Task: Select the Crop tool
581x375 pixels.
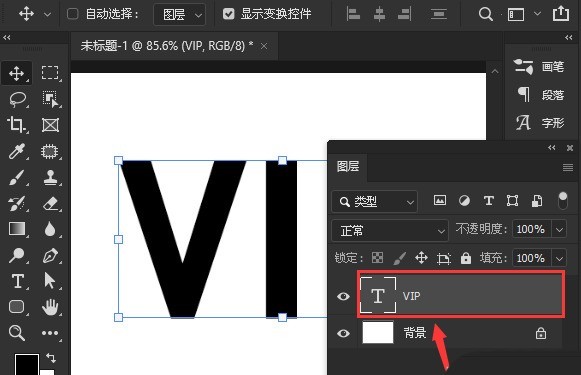Action: (x=16, y=125)
